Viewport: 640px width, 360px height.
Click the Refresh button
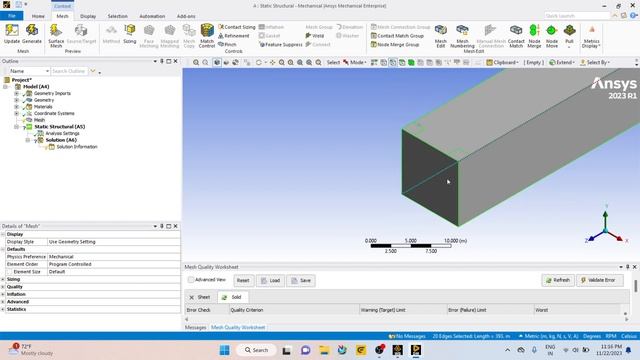558,280
